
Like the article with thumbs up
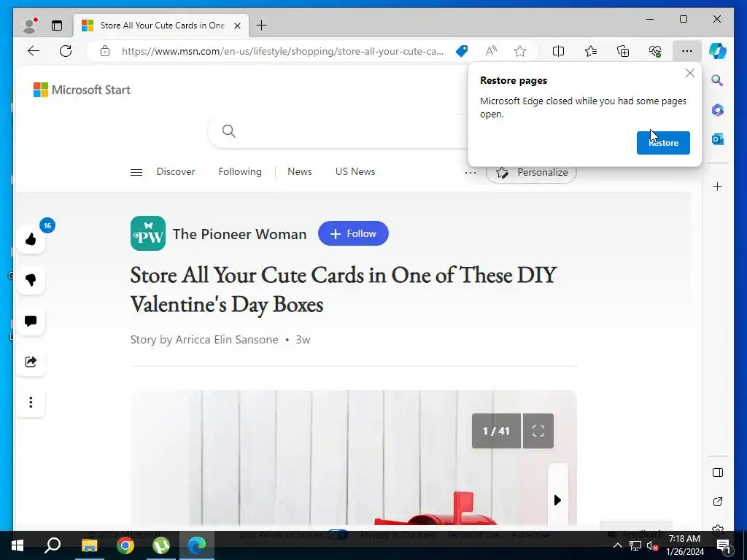coord(31,239)
